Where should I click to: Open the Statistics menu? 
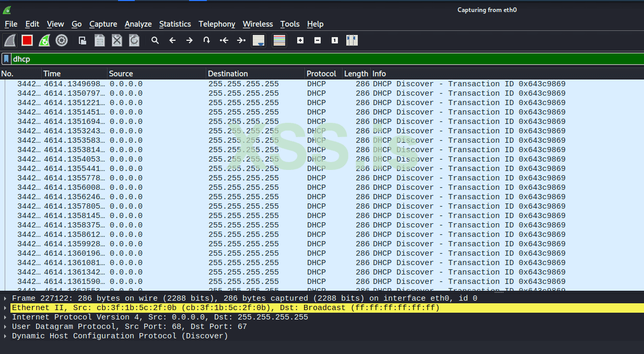(x=175, y=24)
